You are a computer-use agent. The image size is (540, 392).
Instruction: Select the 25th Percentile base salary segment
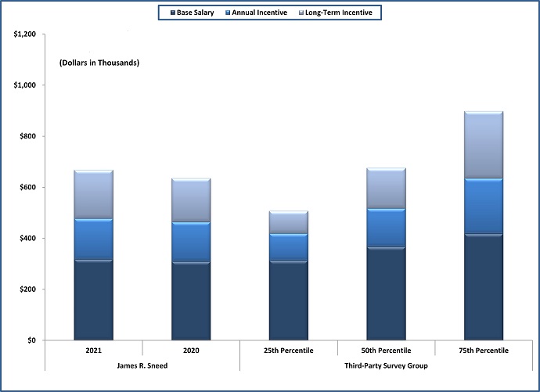point(289,300)
